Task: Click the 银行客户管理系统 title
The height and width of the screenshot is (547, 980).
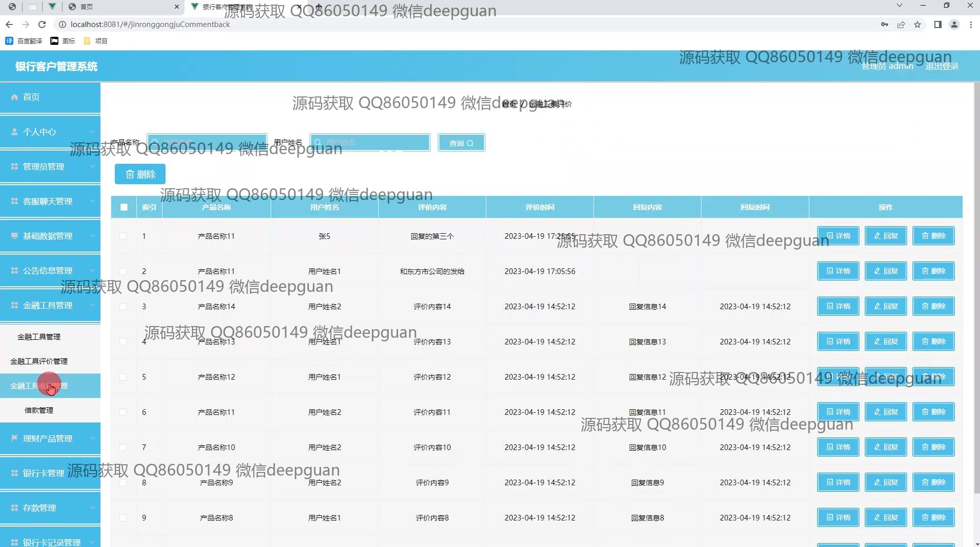Action: pyautogui.click(x=56, y=66)
